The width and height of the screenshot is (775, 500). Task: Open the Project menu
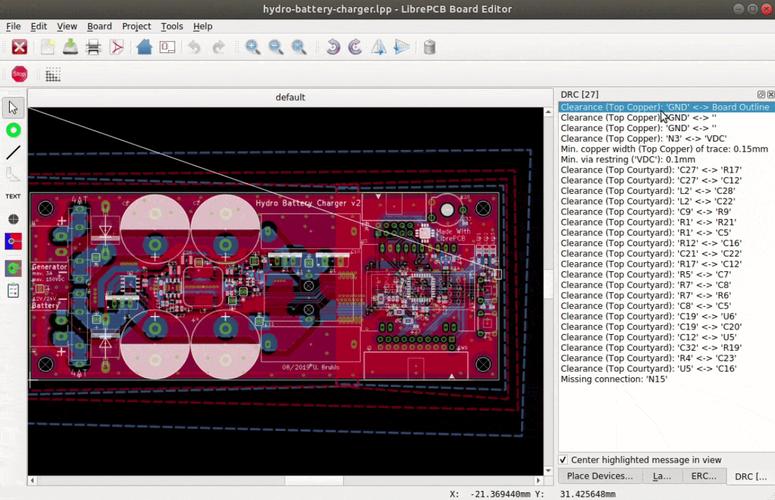(136, 26)
